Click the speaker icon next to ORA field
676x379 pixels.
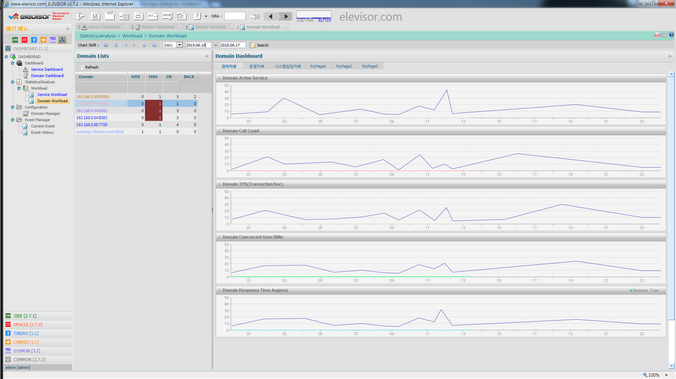pos(255,16)
